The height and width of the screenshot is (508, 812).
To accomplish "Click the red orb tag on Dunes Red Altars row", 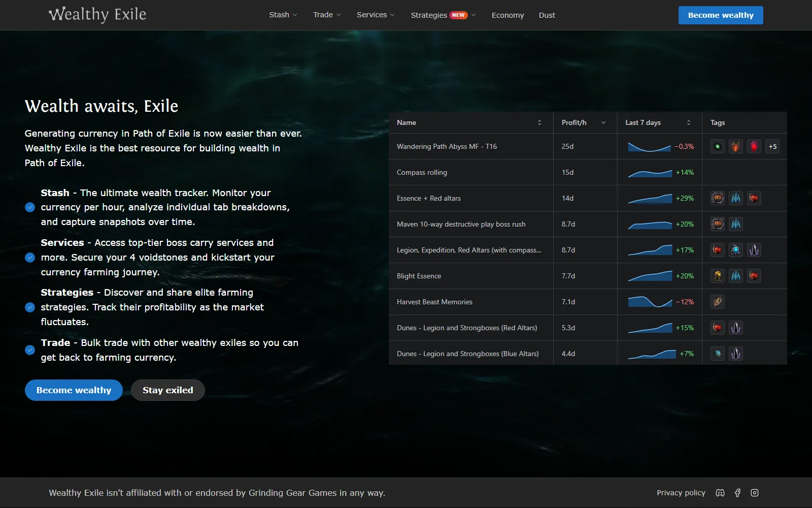I will [x=718, y=328].
